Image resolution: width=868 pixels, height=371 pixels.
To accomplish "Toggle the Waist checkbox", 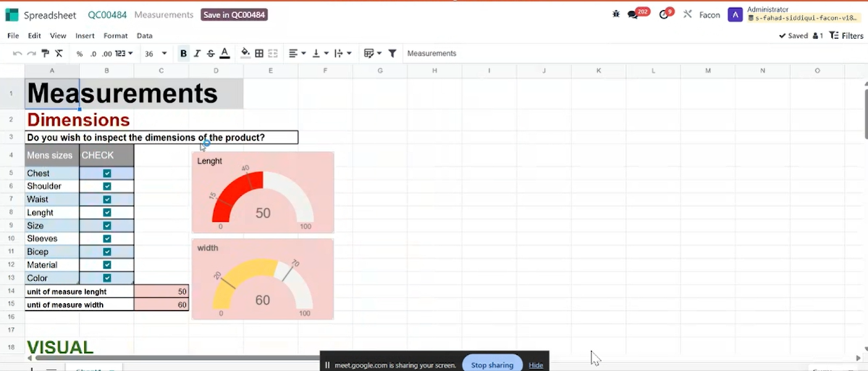I will pyautogui.click(x=107, y=199).
